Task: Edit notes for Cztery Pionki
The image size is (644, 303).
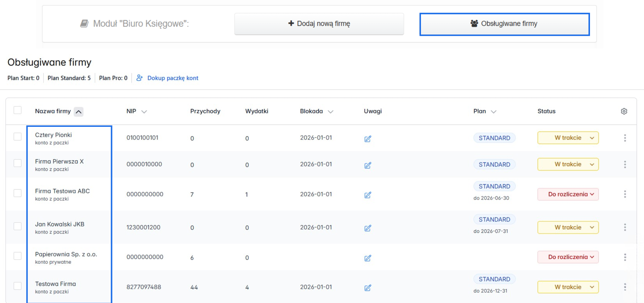Action: 368,139
